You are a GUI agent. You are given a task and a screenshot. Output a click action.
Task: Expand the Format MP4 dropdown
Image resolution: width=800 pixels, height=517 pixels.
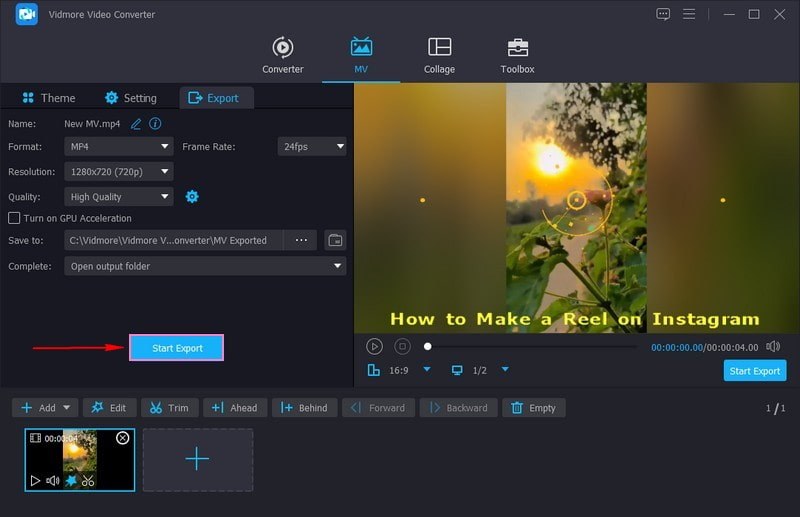pyautogui.click(x=119, y=146)
